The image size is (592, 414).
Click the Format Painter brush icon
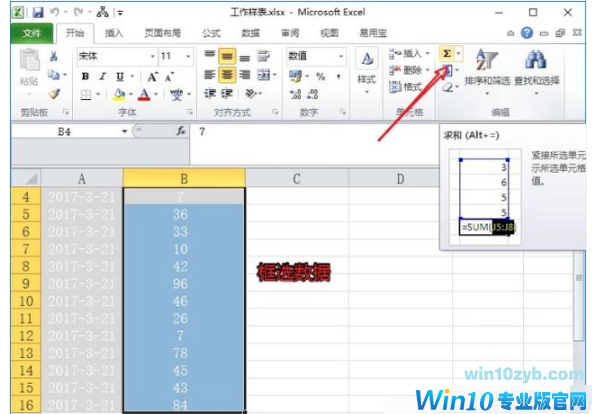click(54, 94)
